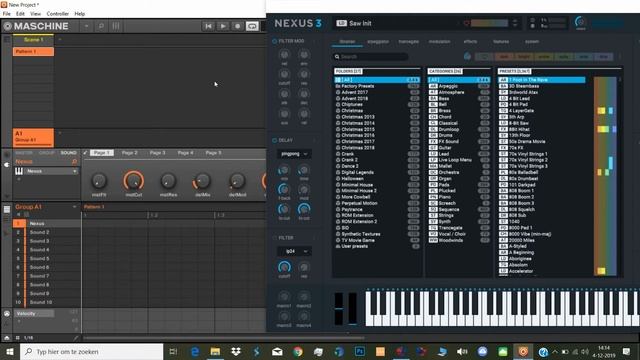
Task: Start playback with Maschine play button
Action: (x=223, y=26)
